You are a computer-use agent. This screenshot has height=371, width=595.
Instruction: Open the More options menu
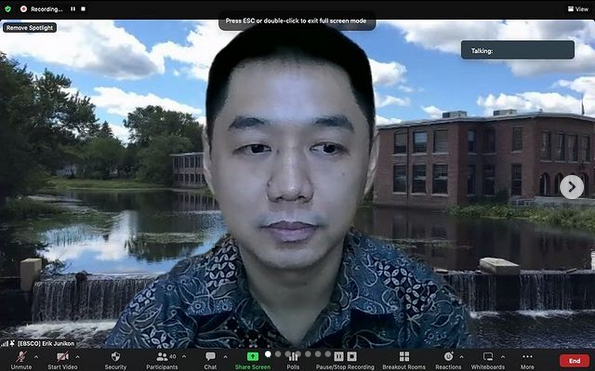527,360
